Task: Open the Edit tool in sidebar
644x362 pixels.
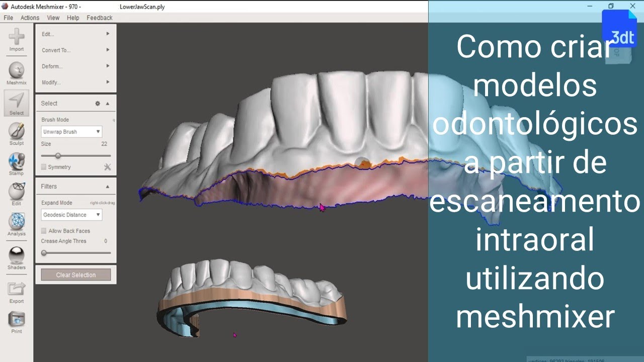Action: pos(17,194)
